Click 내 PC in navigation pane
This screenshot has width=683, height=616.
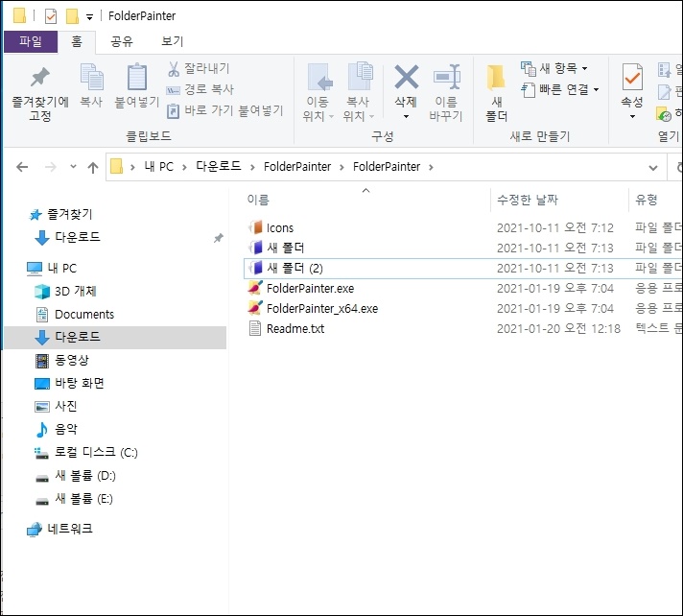point(61,269)
